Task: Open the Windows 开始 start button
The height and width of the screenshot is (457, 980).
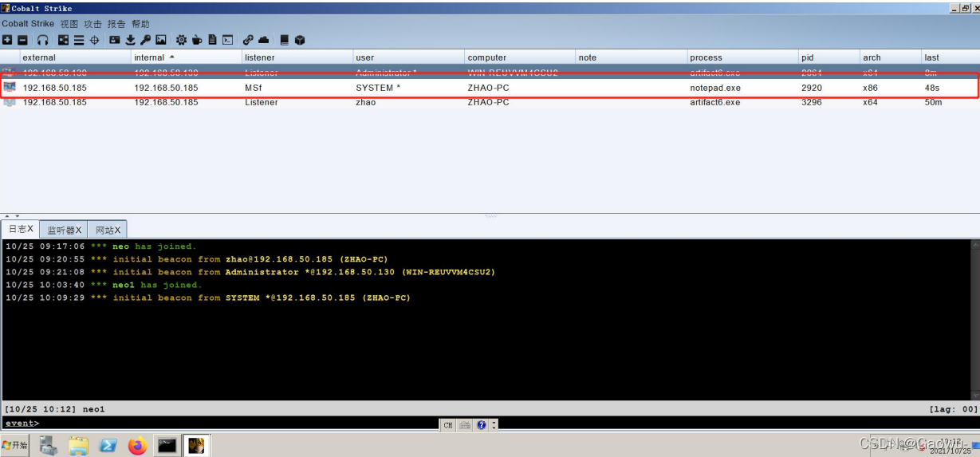Action: 15,445
